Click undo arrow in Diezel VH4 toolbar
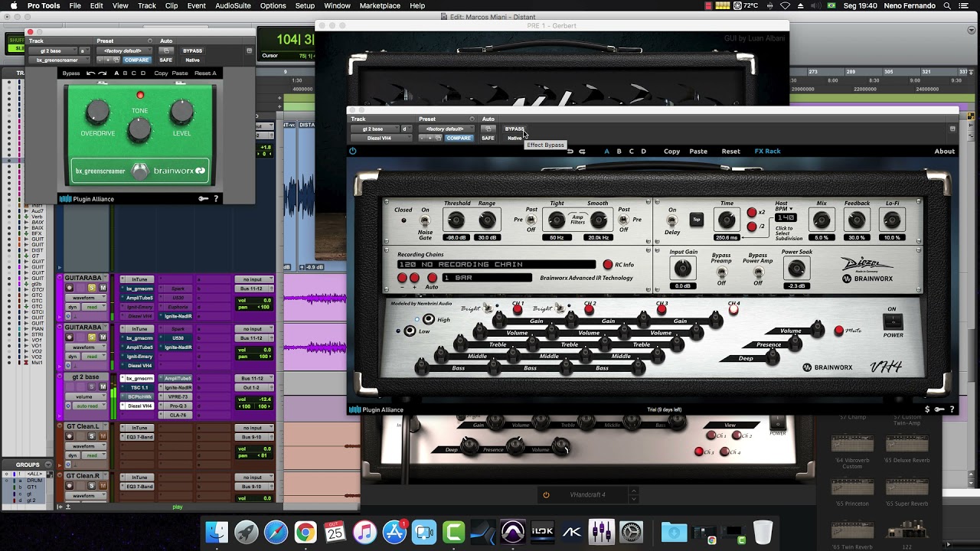Screen dimensions: 980x551 click(x=570, y=152)
